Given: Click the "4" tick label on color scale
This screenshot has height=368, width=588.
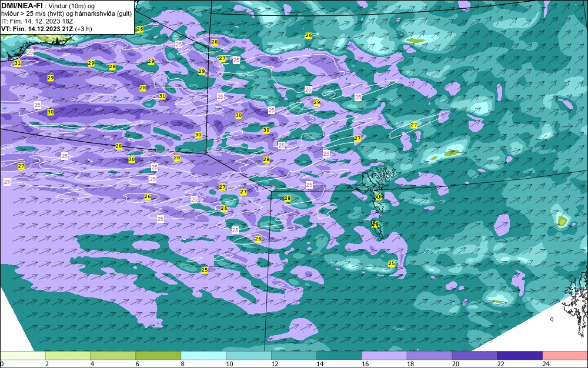Looking at the screenshot, I should pos(92,364).
